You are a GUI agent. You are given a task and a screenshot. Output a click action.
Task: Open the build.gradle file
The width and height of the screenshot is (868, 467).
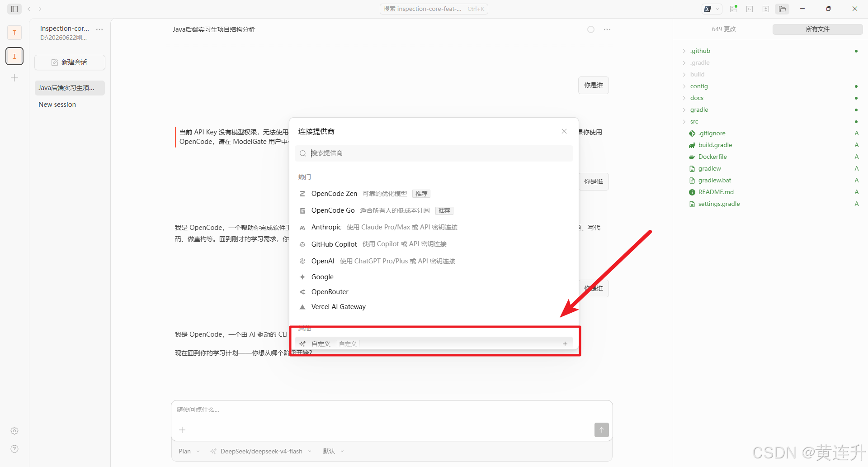coord(715,145)
